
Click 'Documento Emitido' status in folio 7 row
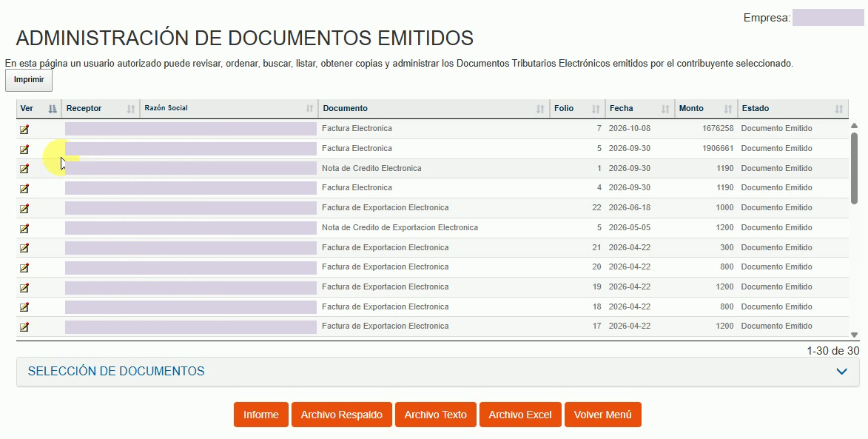click(777, 128)
